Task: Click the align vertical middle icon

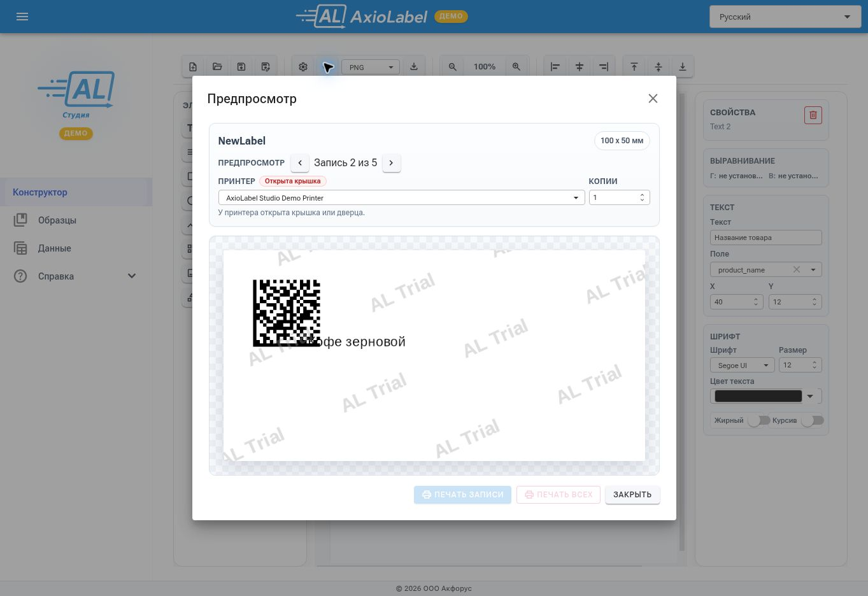Action: click(x=658, y=67)
